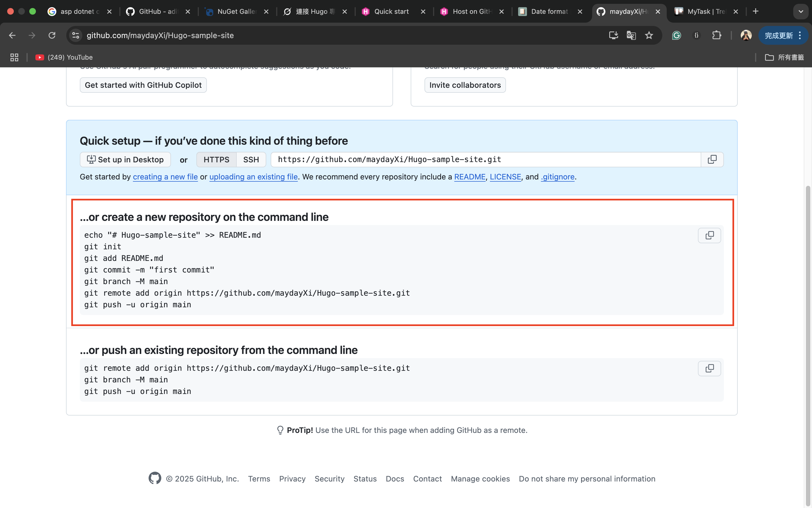The height and width of the screenshot is (508, 812).
Task: Open Google Translate icon in address bar
Action: 631,35
